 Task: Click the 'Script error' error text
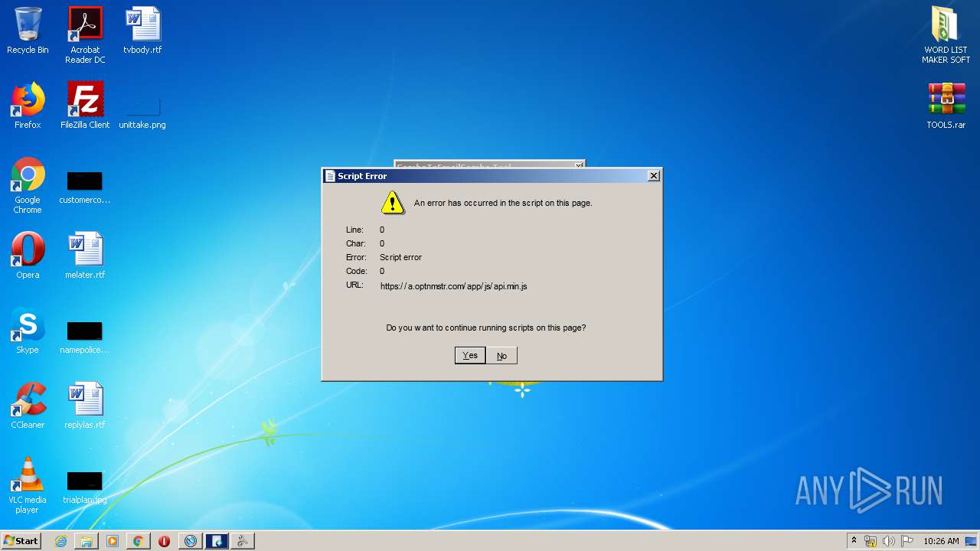[x=400, y=257]
